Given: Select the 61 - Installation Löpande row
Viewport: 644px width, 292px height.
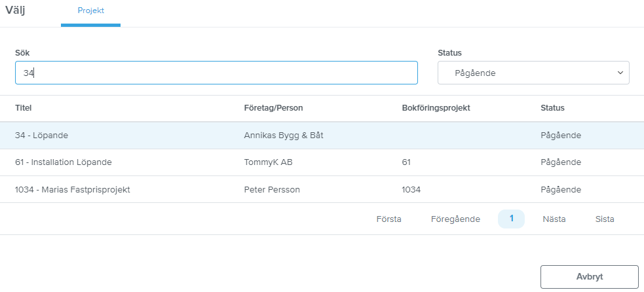Looking at the screenshot, I should (x=322, y=162).
